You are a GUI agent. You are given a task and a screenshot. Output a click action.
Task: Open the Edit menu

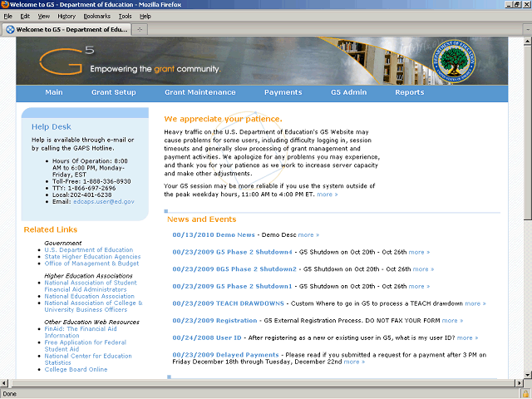[25, 17]
